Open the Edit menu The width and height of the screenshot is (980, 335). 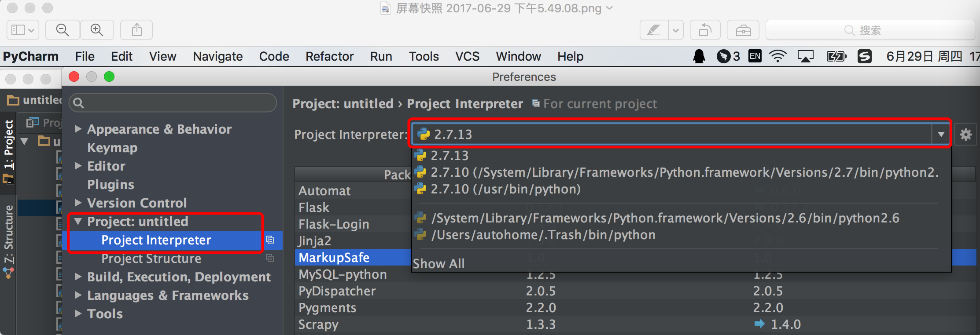tap(122, 56)
